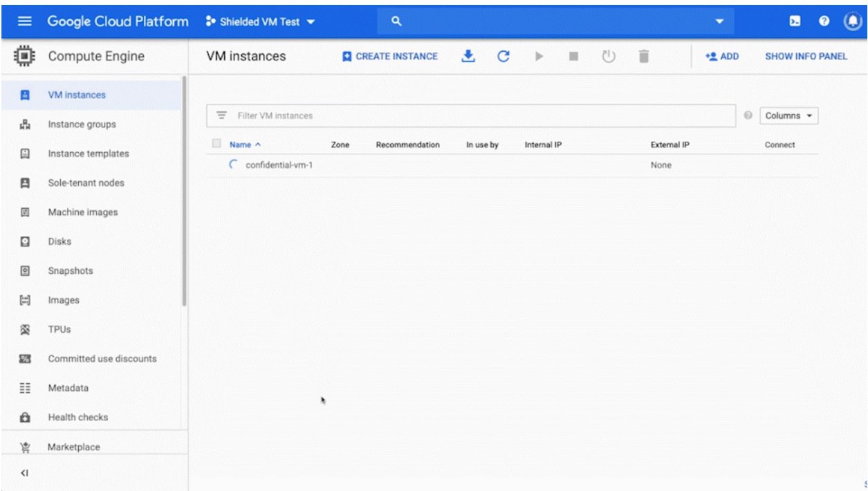The image size is (868, 491).
Task: Click the Snapshots icon
Action: tap(24, 271)
